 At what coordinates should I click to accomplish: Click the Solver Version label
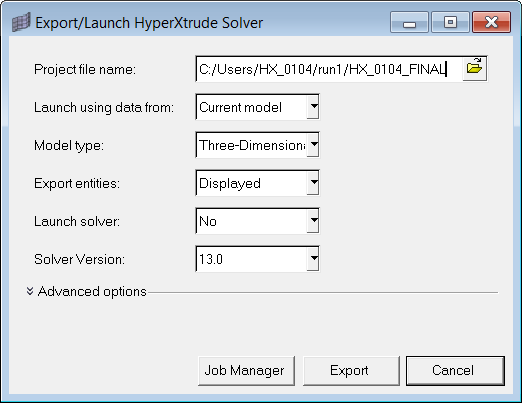point(79,259)
